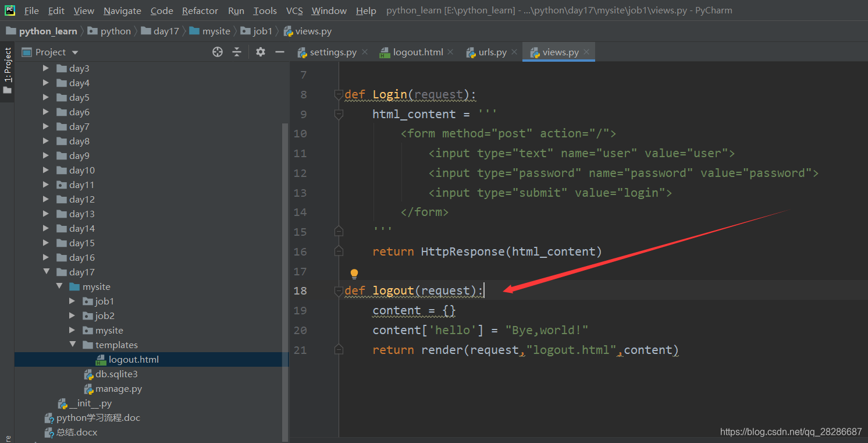The width and height of the screenshot is (868, 443).
Task: Click "Bye,world!" string in line 20
Action: (546, 330)
